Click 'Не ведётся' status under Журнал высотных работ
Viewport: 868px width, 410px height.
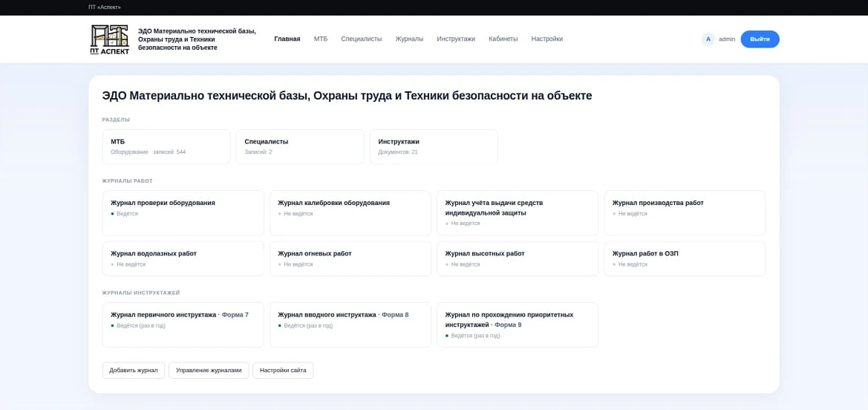[x=466, y=264]
